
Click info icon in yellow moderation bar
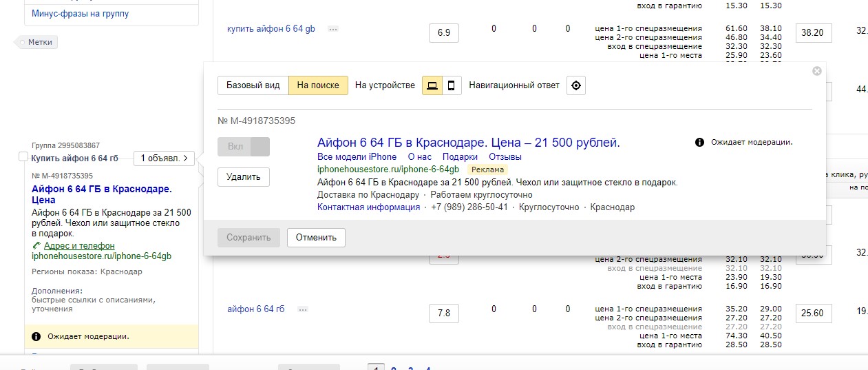pos(36,337)
